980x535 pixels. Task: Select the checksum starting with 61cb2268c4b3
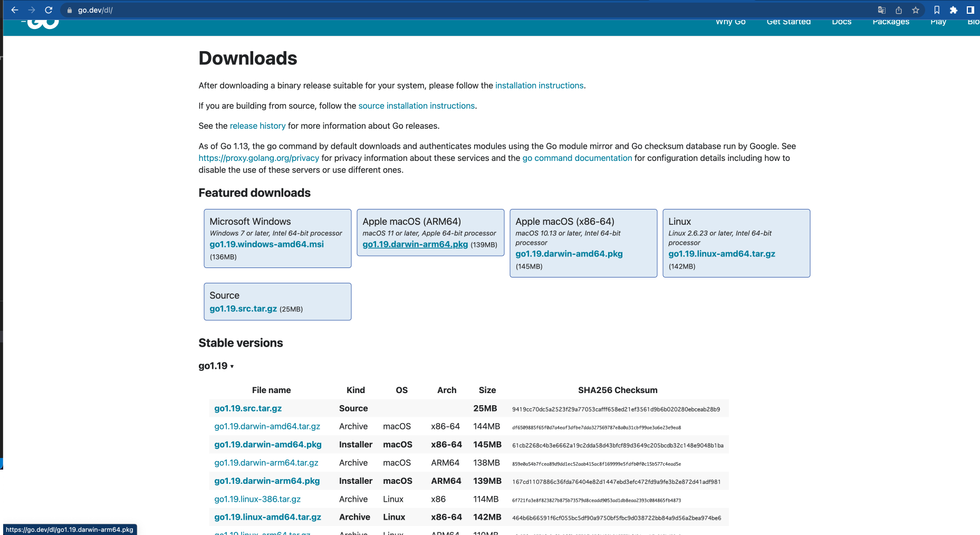[x=618, y=445]
